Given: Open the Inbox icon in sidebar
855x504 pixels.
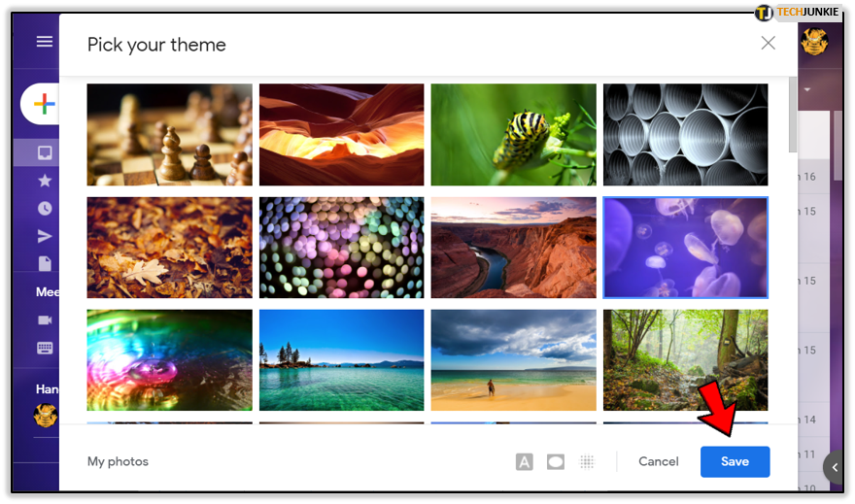Looking at the screenshot, I should [45, 152].
